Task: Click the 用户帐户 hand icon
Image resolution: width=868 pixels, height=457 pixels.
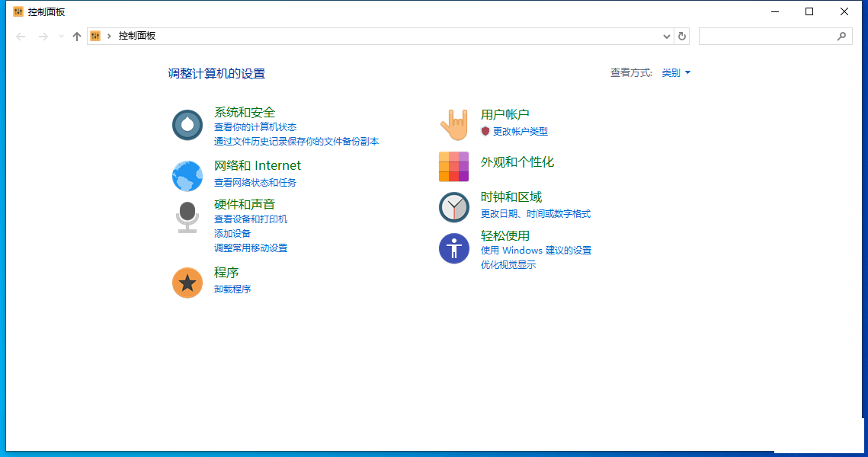Action: (x=454, y=124)
